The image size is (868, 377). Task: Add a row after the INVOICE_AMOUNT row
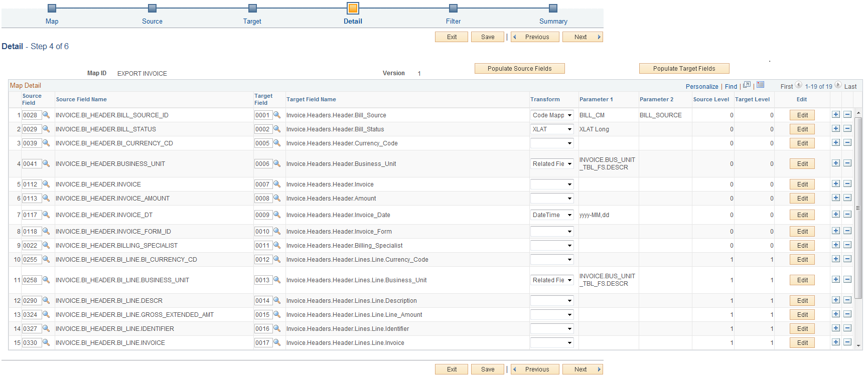[836, 198]
